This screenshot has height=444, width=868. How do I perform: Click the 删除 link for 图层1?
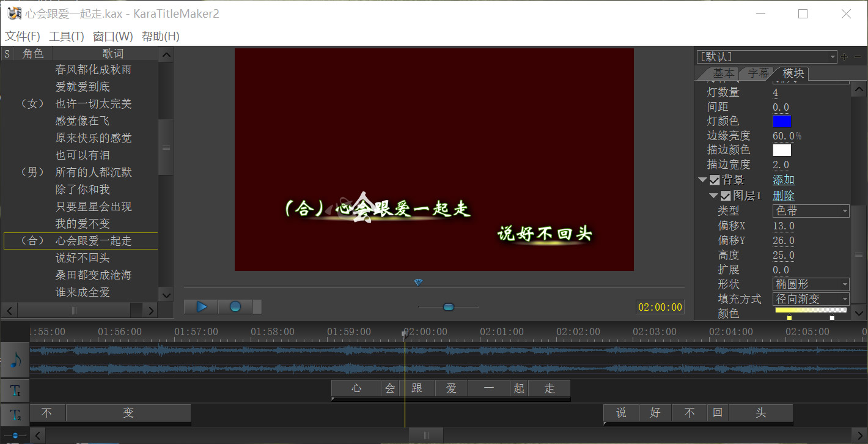784,196
